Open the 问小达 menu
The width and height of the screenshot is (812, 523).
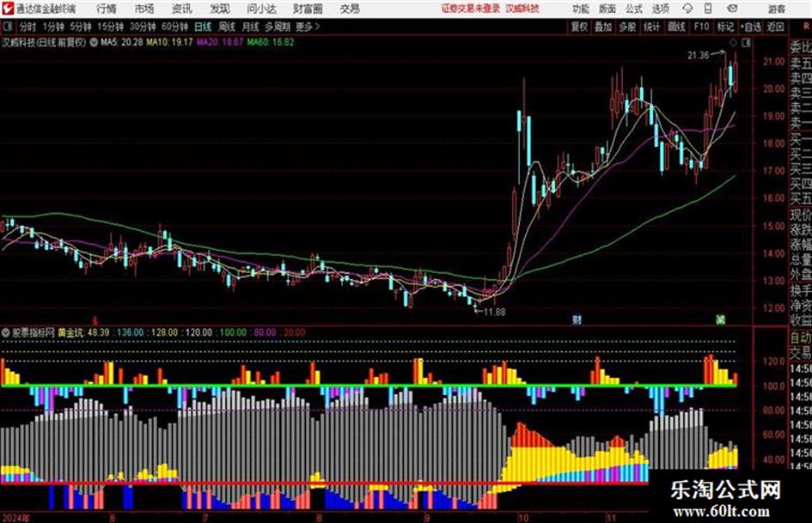click(x=261, y=9)
